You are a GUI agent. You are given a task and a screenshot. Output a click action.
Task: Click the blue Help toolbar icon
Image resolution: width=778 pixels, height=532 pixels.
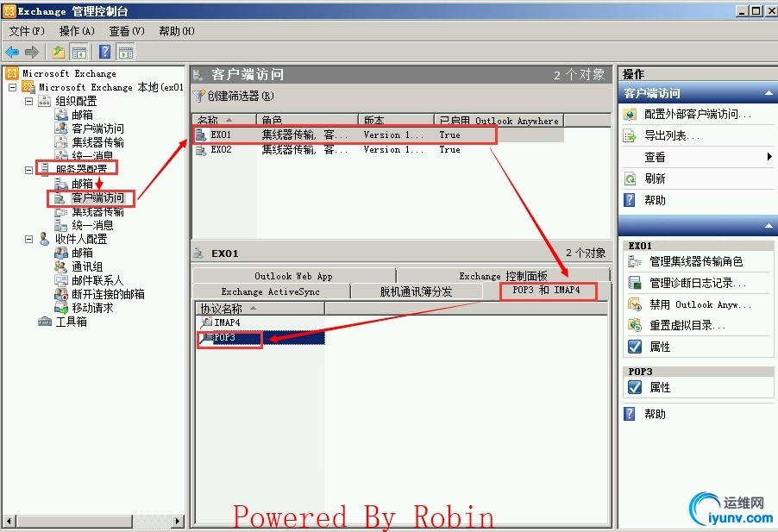click(104, 52)
